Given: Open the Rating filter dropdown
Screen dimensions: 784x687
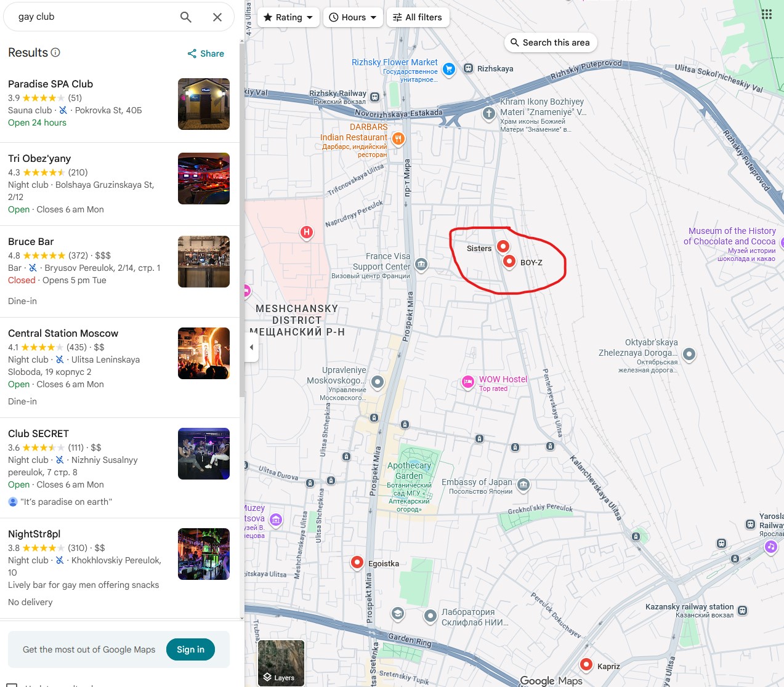Looking at the screenshot, I should tap(288, 17).
